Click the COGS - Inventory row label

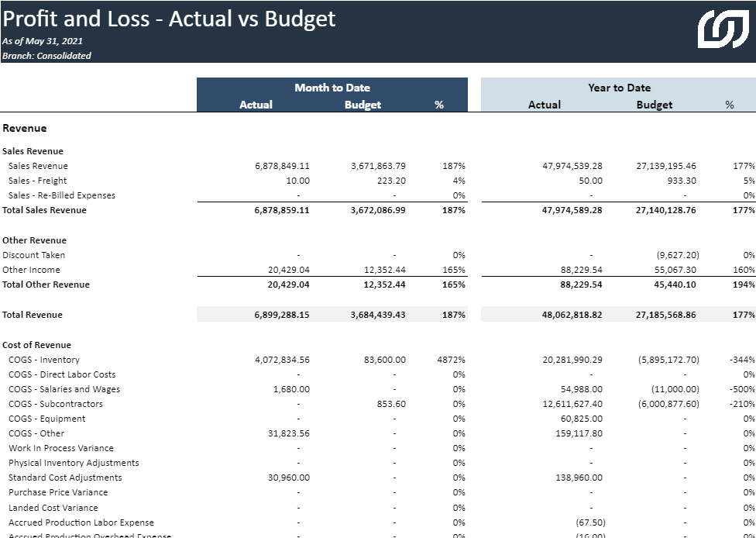pos(44,360)
